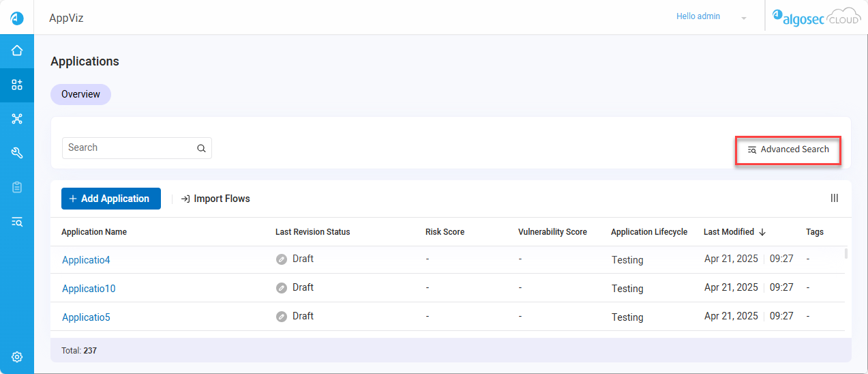Expand the Hello admin dropdown arrow
The image size is (868, 374).
point(744,18)
